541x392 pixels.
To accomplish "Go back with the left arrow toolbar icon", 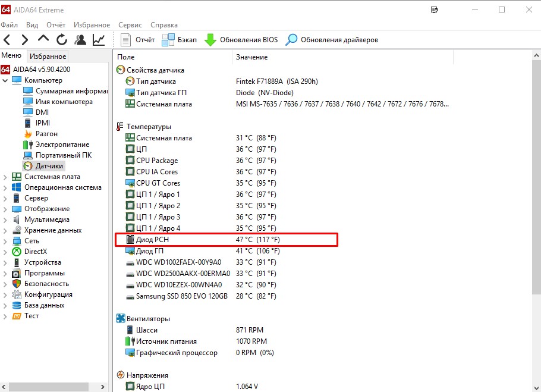I will (x=7, y=40).
